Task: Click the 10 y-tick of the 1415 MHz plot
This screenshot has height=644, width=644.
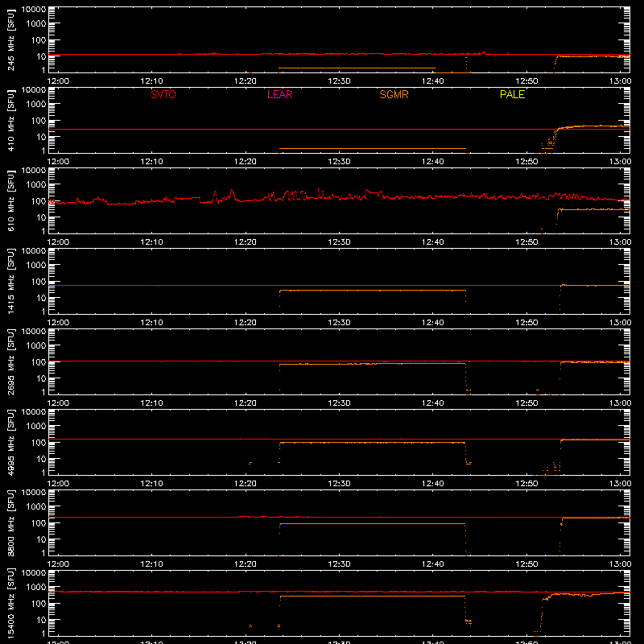Action: pyautogui.click(x=41, y=298)
